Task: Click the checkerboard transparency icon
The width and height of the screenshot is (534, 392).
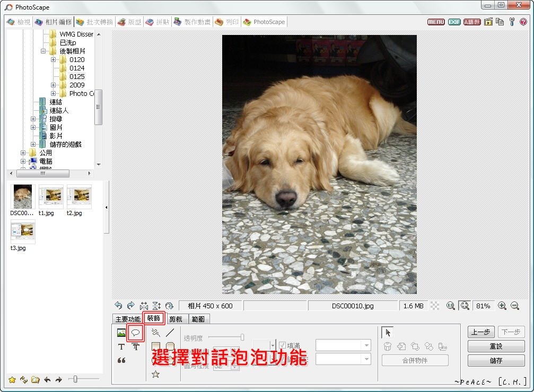Action: 435,306
